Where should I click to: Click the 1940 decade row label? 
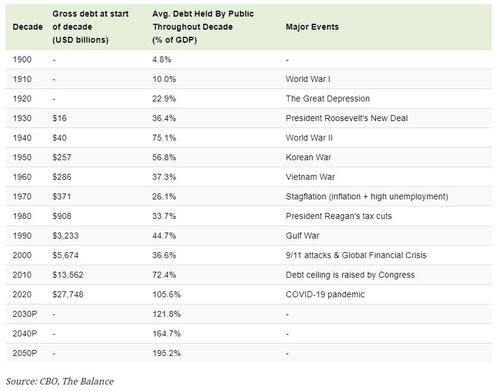22,138
